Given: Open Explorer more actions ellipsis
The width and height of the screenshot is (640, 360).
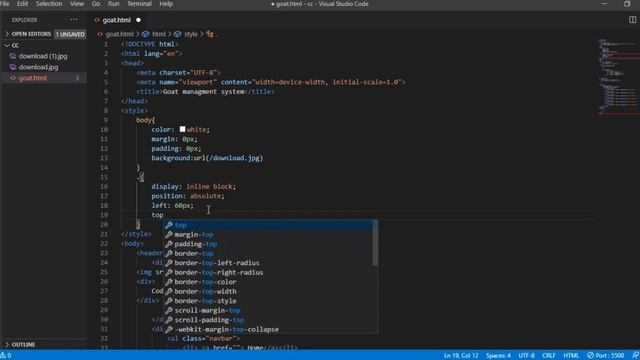Looking at the screenshot, I should pos(74,20).
